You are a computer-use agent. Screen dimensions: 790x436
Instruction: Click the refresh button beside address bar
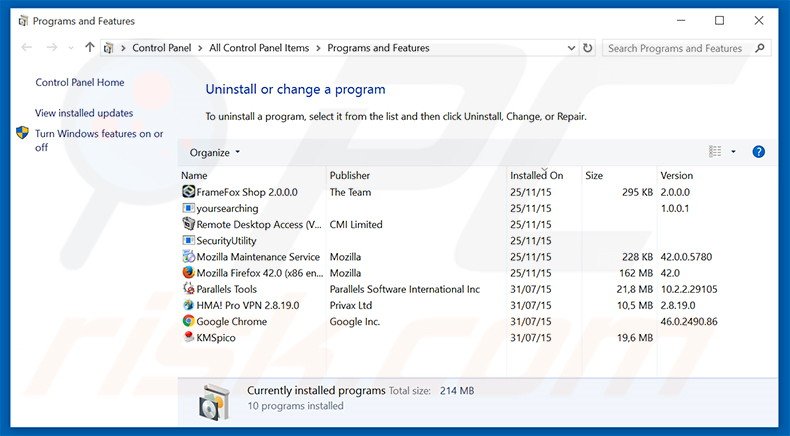(587, 48)
